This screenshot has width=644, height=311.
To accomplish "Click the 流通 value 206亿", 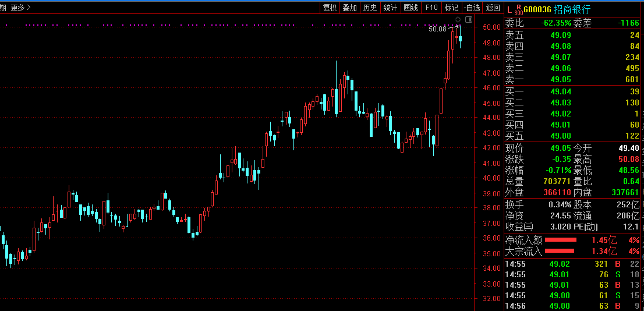I will [628, 215].
